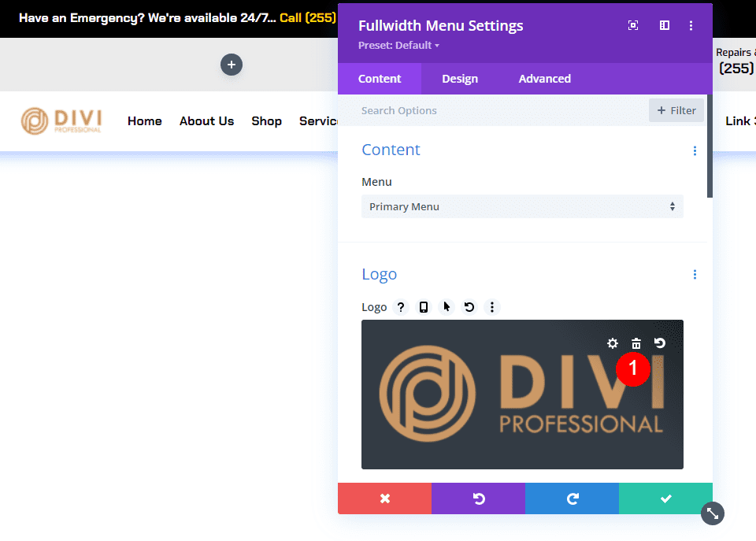756x541 pixels.
Task: Open responsive settings for the Logo option
Action: [x=424, y=307]
